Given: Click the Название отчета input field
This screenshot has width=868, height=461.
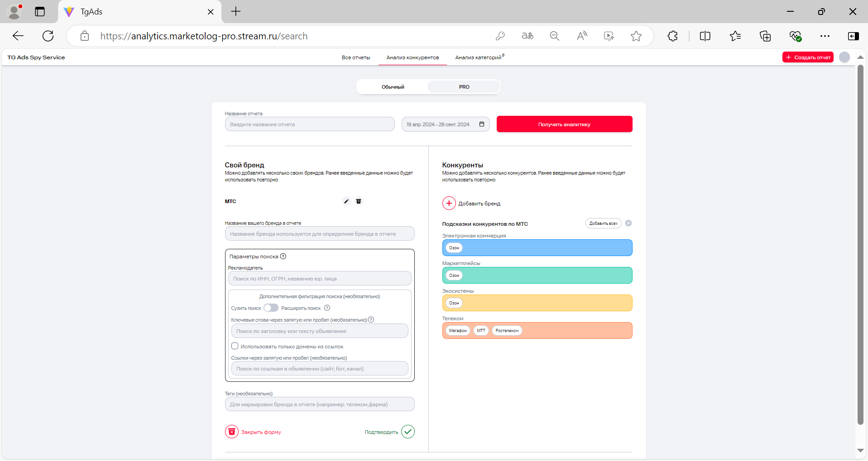Looking at the screenshot, I should coord(310,124).
